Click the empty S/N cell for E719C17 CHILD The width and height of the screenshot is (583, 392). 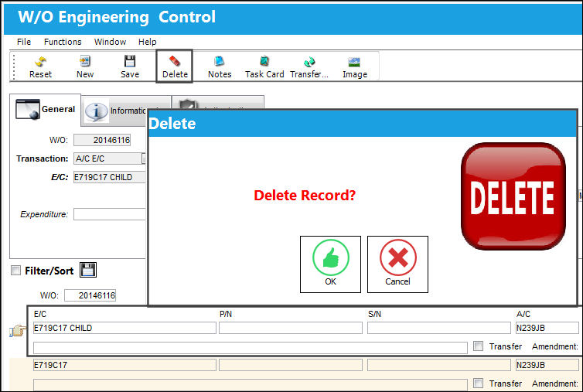coord(439,328)
